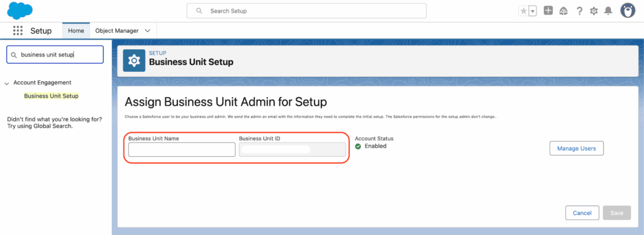Click the Favorites star icon

click(x=523, y=11)
